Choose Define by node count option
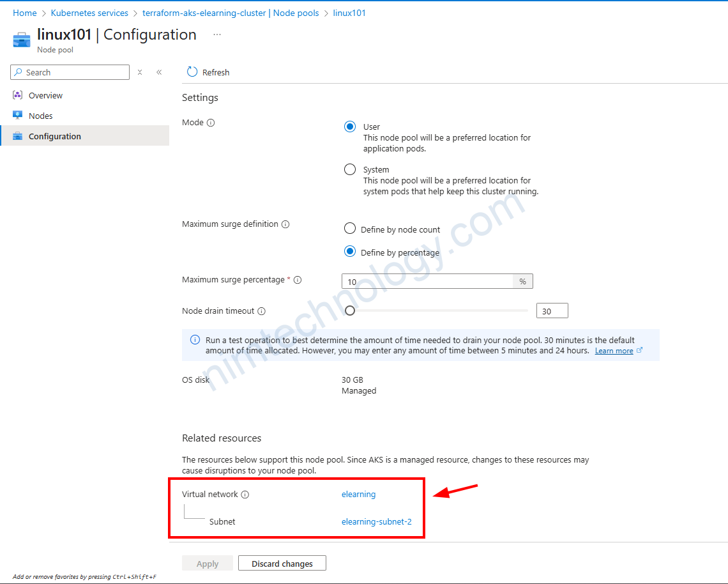 pos(350,229)
